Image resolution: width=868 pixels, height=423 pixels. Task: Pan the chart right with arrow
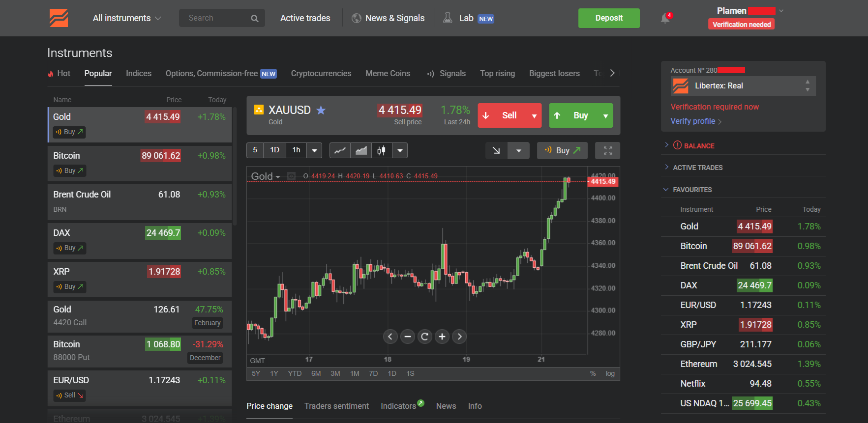click(x=459, y=337)
